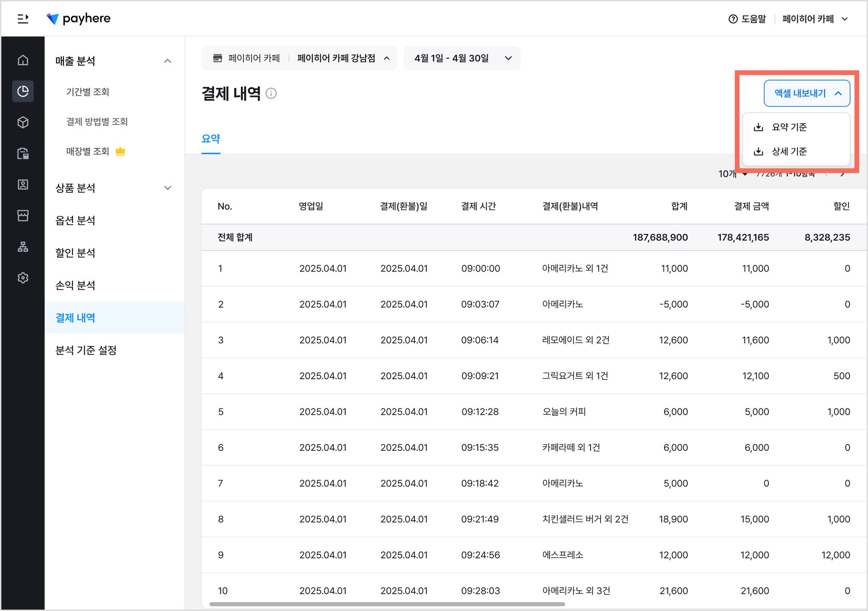Click the 합계 column header

(679, 206)
